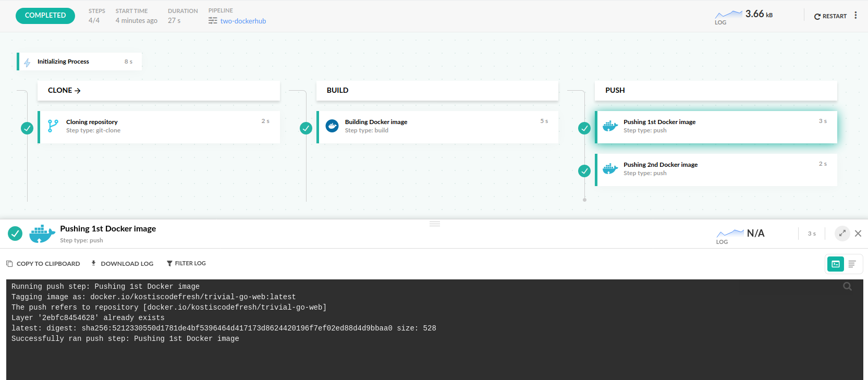
Task: Expand the log panel to fullscreen
Action: 842,234
